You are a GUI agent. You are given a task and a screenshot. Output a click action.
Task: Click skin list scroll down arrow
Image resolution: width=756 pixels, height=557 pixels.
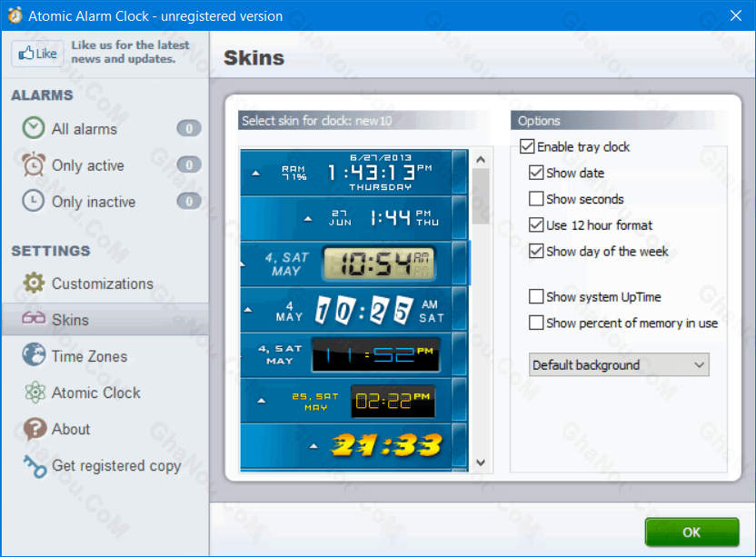481,463
